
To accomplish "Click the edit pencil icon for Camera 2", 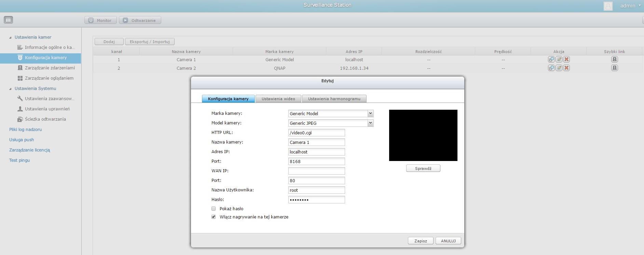I will pos(559,68).
